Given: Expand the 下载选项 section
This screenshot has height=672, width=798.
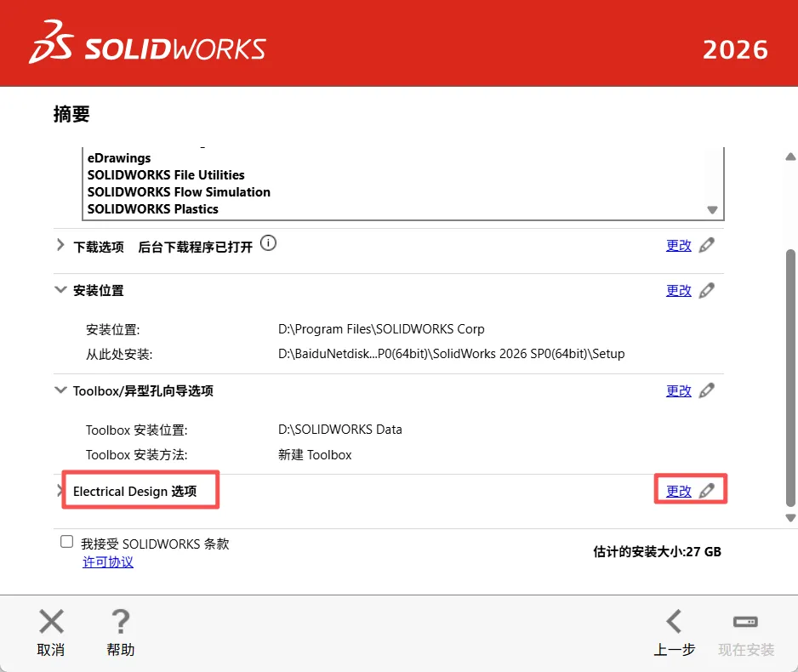Looking at the screenshot, I should click(x=60, y=245).
